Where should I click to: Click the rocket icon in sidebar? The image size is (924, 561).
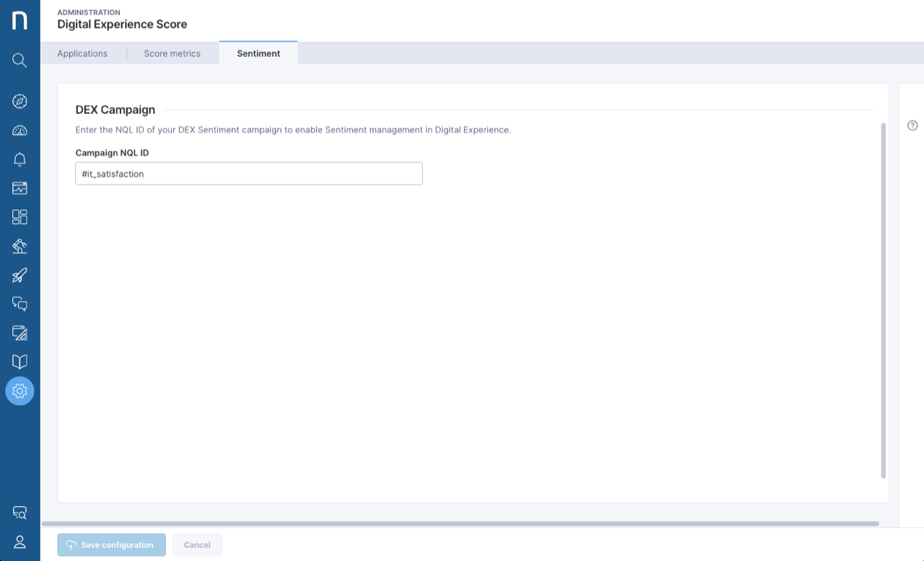19,275
